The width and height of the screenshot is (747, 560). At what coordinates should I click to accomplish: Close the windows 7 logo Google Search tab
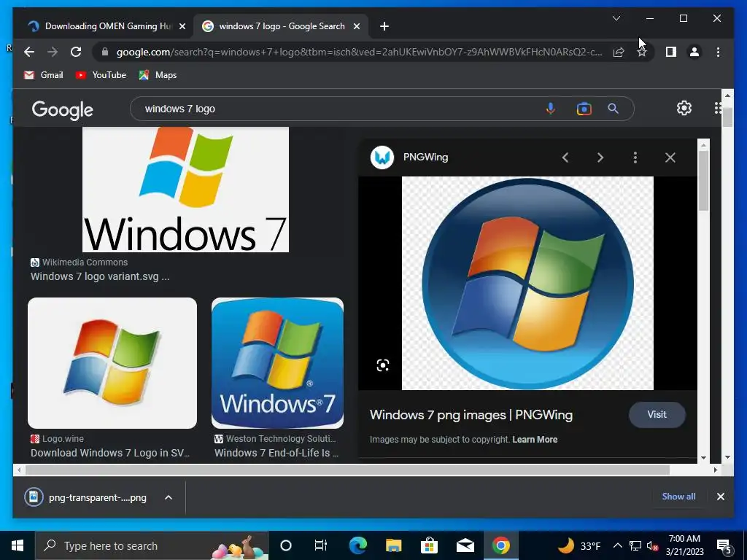[x=356, y=26]
